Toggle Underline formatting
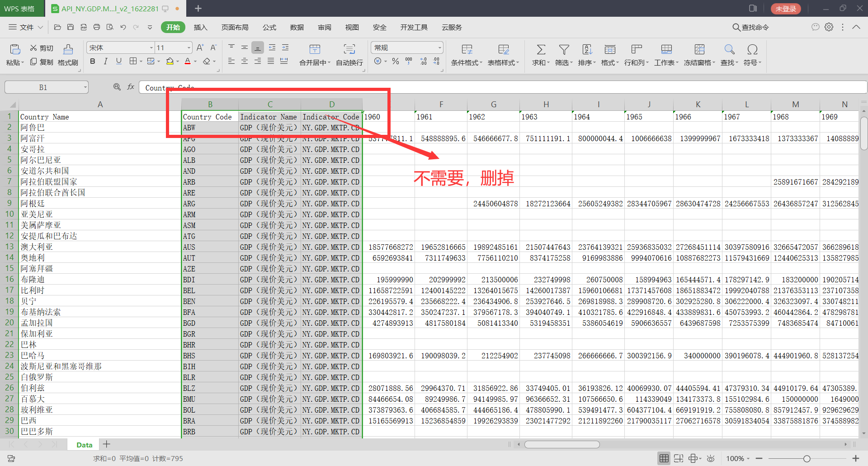The width and height of the screenshot is (868, 466). click(118, 61)
